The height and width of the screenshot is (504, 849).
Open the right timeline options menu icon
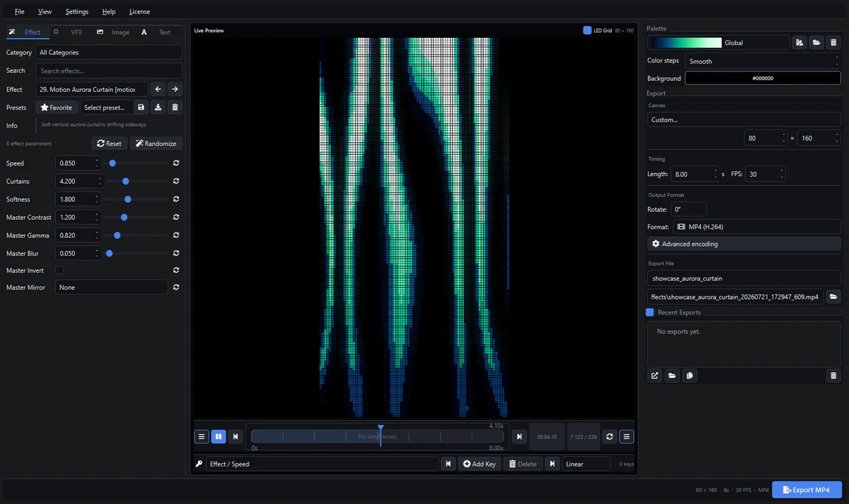[x=627, y=437]
